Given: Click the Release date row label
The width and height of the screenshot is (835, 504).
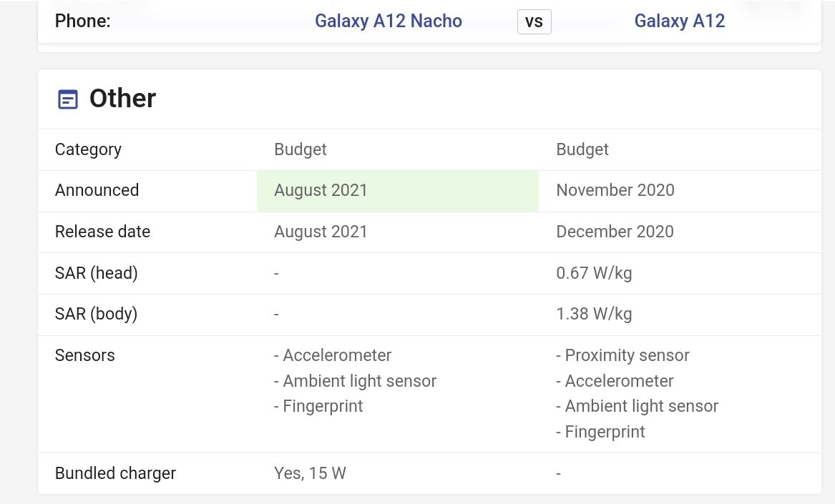Looking at the screenshot, I should pos(102,232).
